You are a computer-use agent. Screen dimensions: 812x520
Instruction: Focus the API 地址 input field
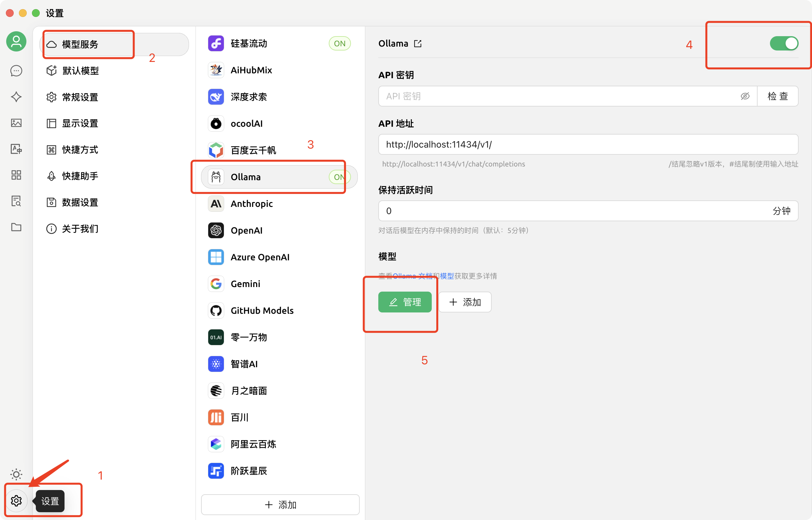[x=588, y=145]
